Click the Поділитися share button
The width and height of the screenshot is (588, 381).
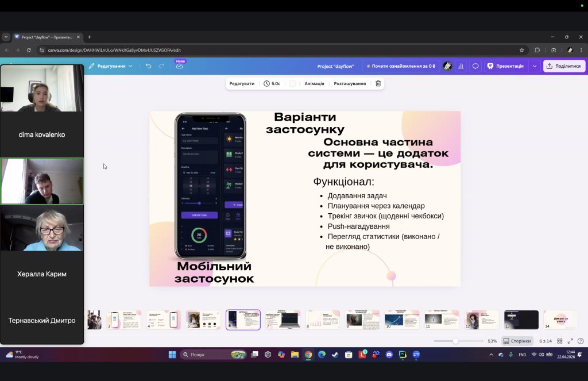coord(564,66)
